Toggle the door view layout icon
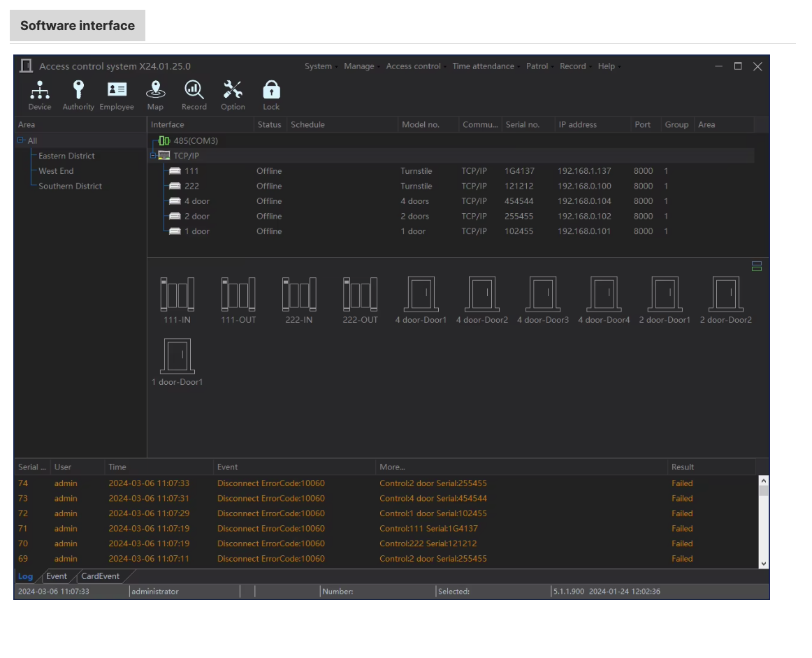 click(x=756, y=266)
